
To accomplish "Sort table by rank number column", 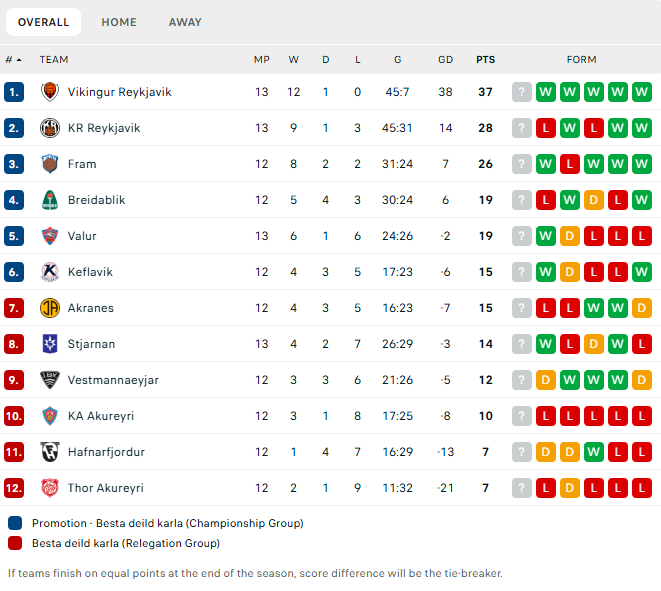I will 13,59.
